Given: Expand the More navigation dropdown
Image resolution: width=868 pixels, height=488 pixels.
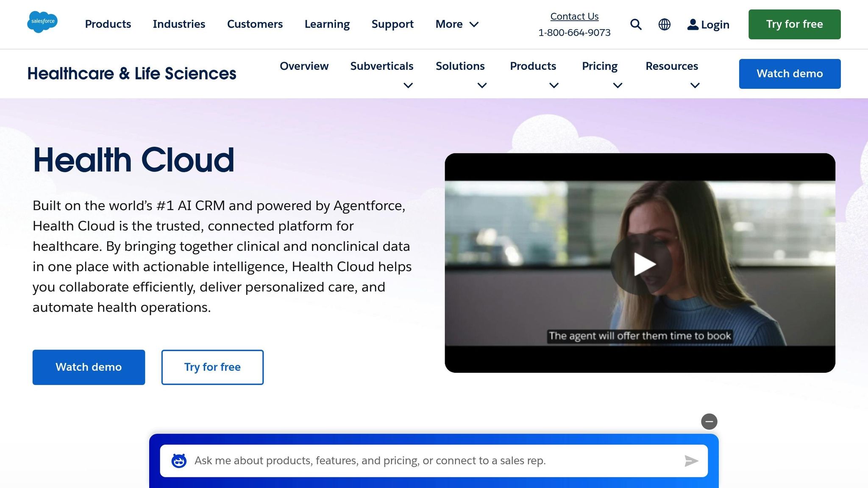Looking at the screenshot, I should coord(457,24).
